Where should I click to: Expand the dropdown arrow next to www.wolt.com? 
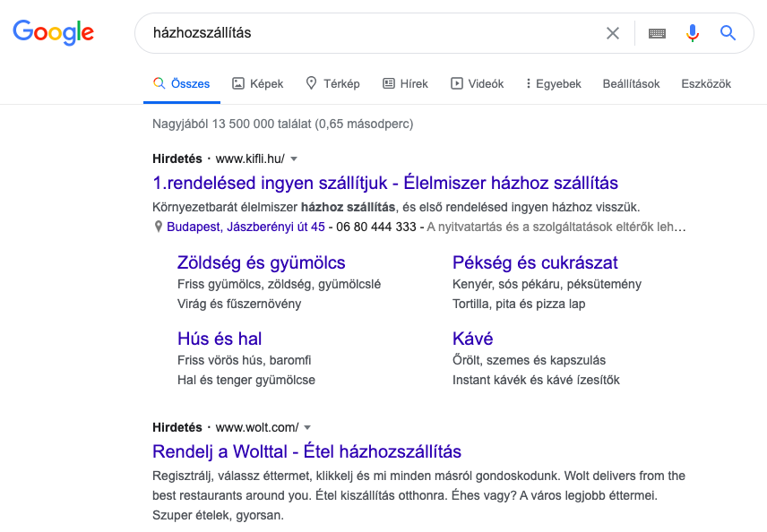[x=307, y=428]
